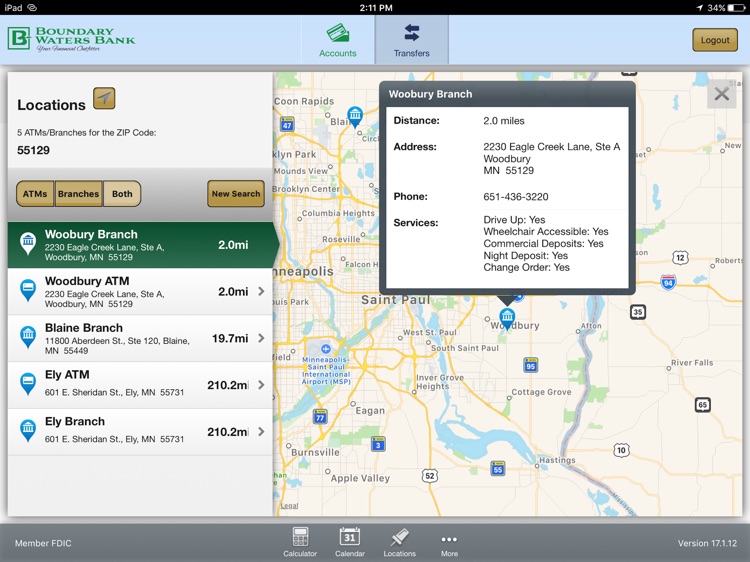Click Interstate 94 shield on map
This screenshot has width=750, height=562.
click(x=668, y=281)
